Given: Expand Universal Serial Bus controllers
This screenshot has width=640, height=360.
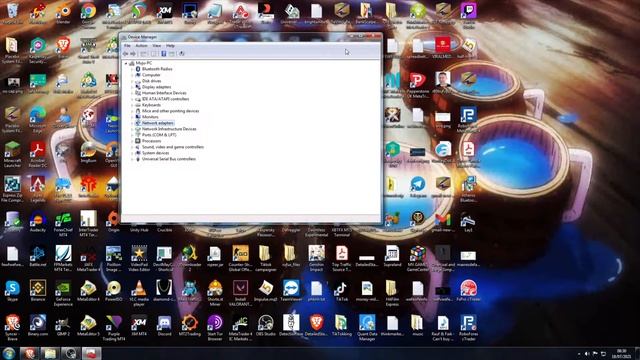Looking at the screenshot, I should pos(132,159).
